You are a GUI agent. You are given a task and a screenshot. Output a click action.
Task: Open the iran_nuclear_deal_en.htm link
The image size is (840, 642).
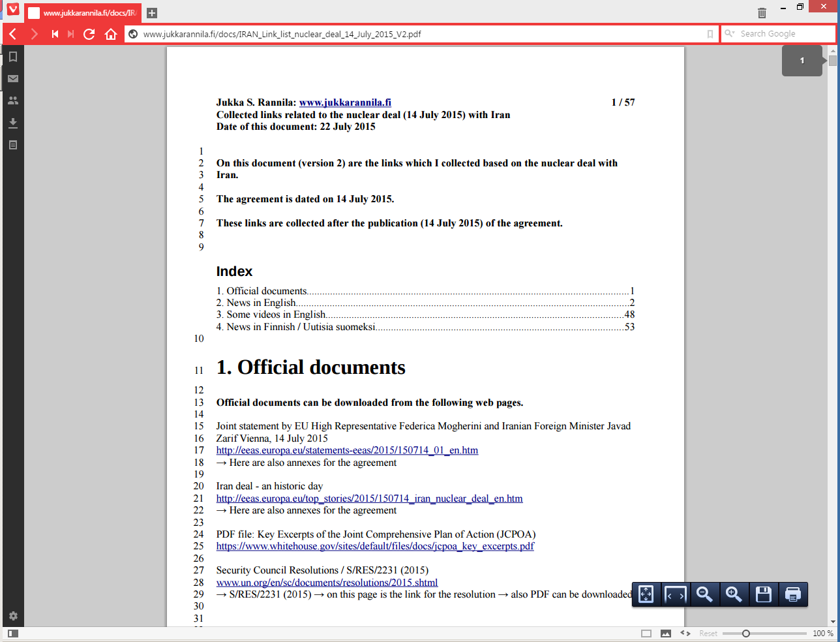click(369, 498)
